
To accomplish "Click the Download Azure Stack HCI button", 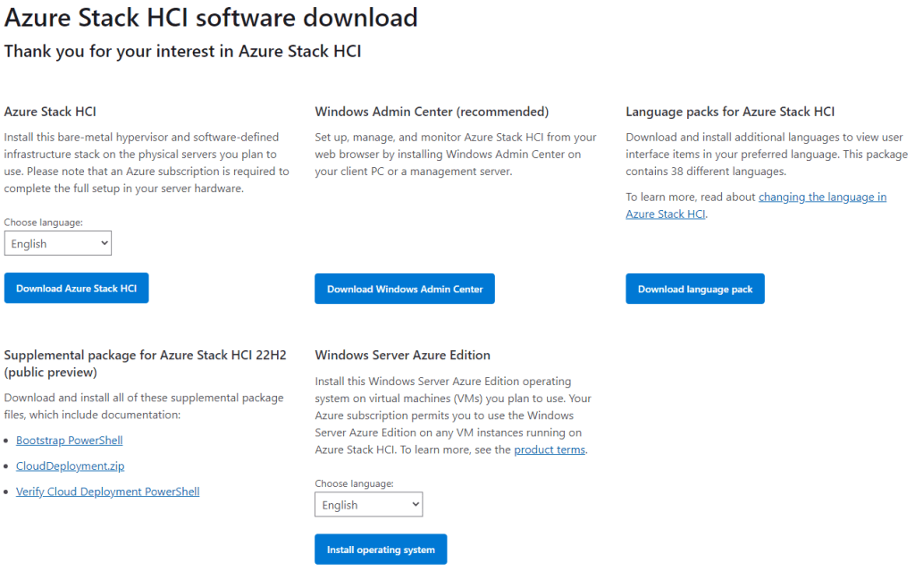I will 76,288.
